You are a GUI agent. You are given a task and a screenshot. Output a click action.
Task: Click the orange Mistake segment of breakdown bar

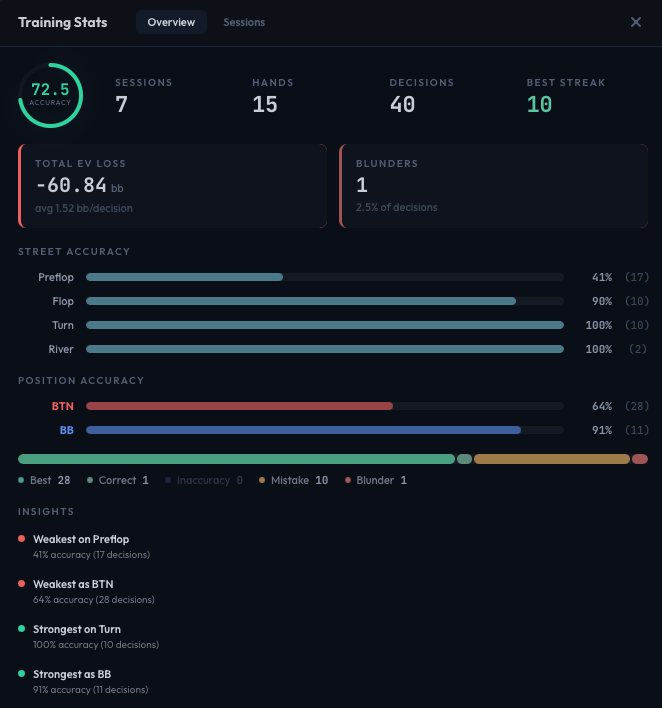[551, 459]
